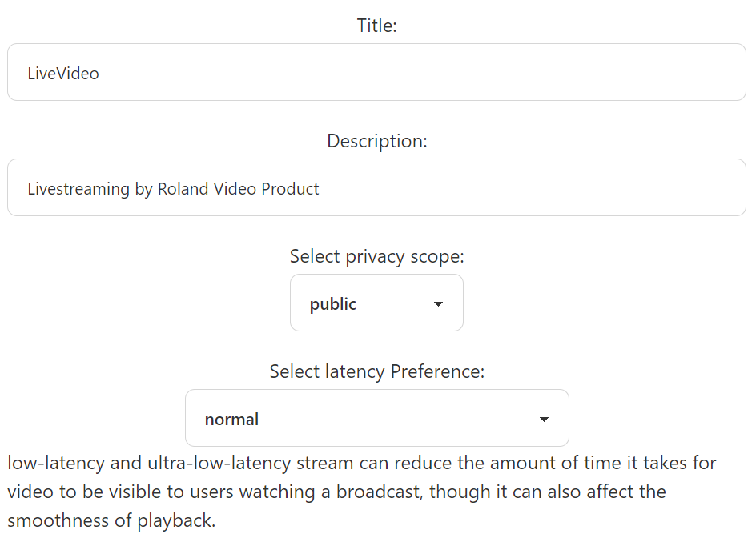The width and height of the screenshot is (756, 538).
Task: Click the word 'public' in the privacy selector
Action: point(332,305)
